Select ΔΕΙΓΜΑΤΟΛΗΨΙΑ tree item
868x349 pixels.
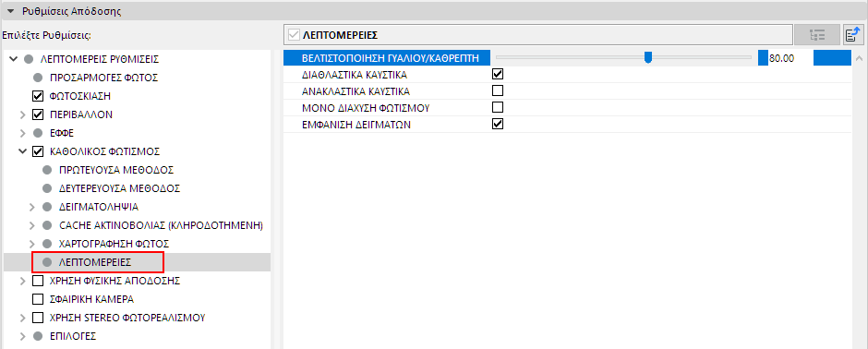(99, 207)
